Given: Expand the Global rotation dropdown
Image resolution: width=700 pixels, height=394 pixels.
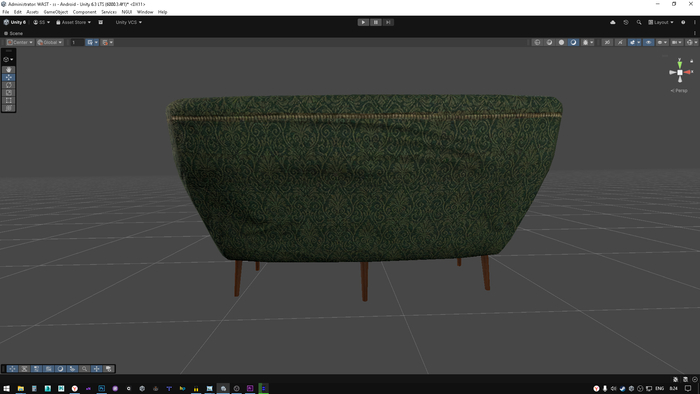Looking at the screenshot, I should click(50, 42).
